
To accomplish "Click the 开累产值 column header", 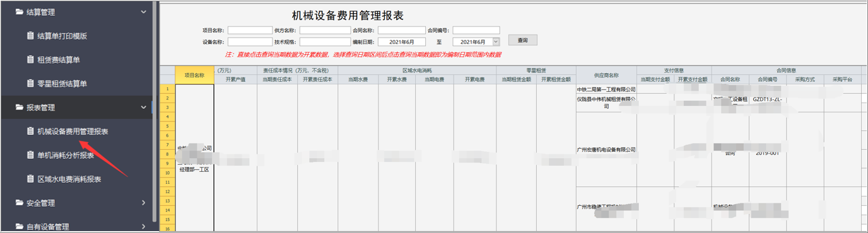I will (x=235, y=79).
